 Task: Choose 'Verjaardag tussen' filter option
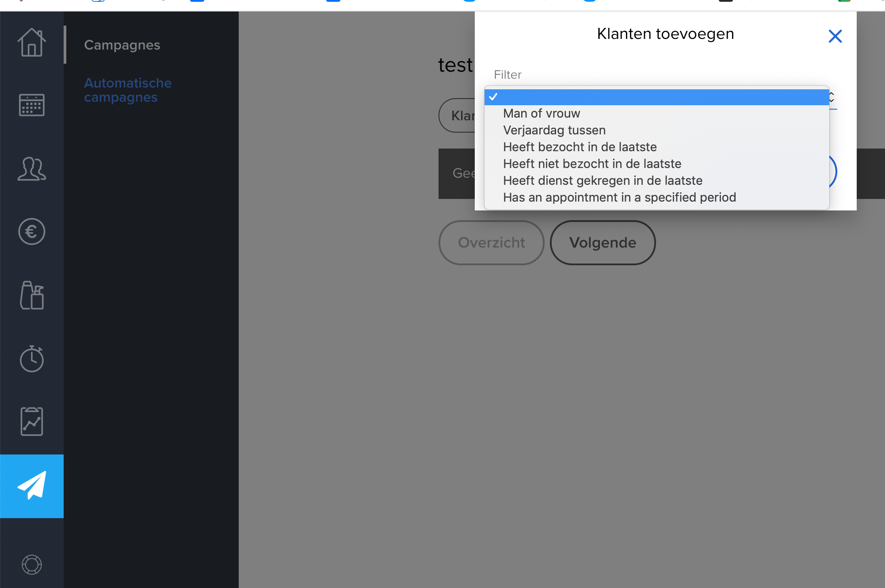656,130
